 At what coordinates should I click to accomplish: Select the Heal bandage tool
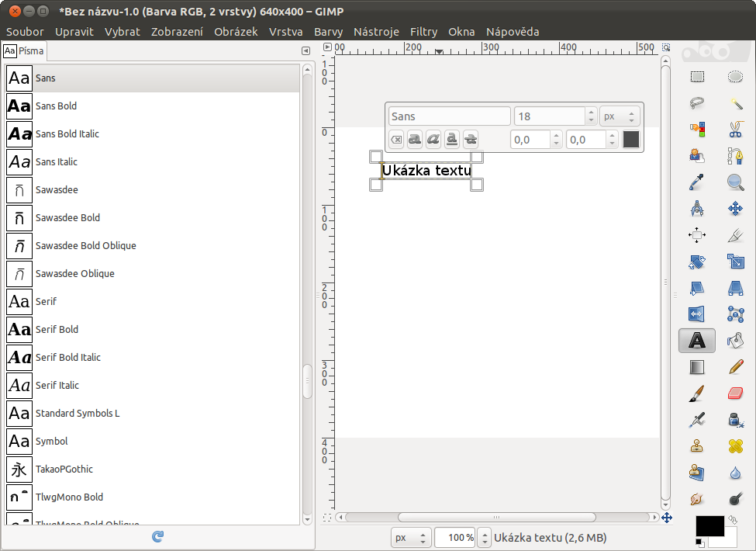coord(735,446)
